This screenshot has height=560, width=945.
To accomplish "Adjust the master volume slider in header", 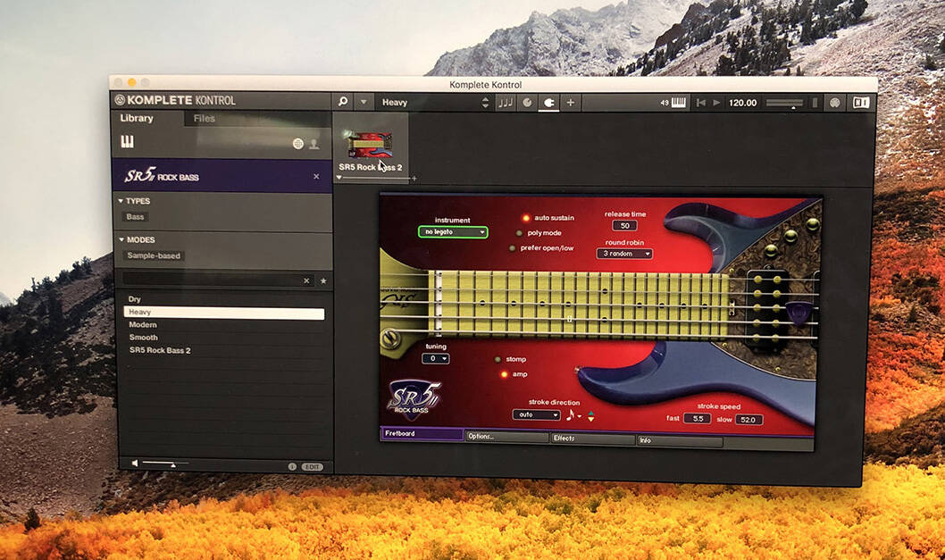I will tap(784, 104).
